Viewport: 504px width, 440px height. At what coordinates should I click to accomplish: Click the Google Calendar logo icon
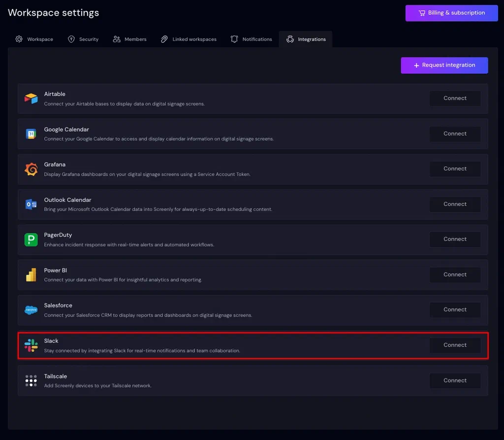tap(31, 134)
